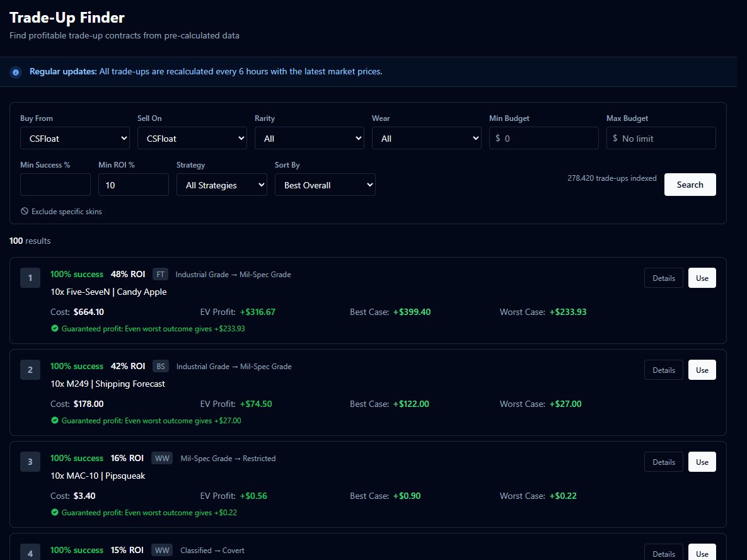Click the 42% ROI label
The height and width of the screenshot is (560, 747).
coord(128,366)
